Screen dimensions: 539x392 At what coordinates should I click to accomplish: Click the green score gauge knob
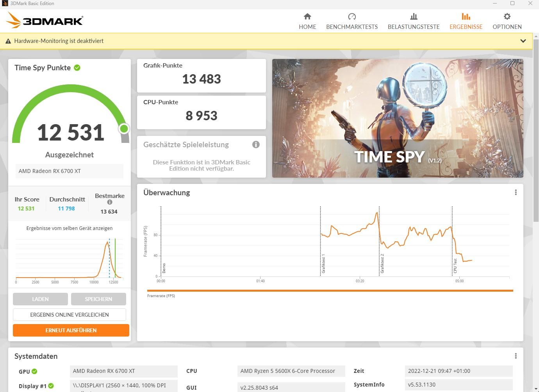124,128
